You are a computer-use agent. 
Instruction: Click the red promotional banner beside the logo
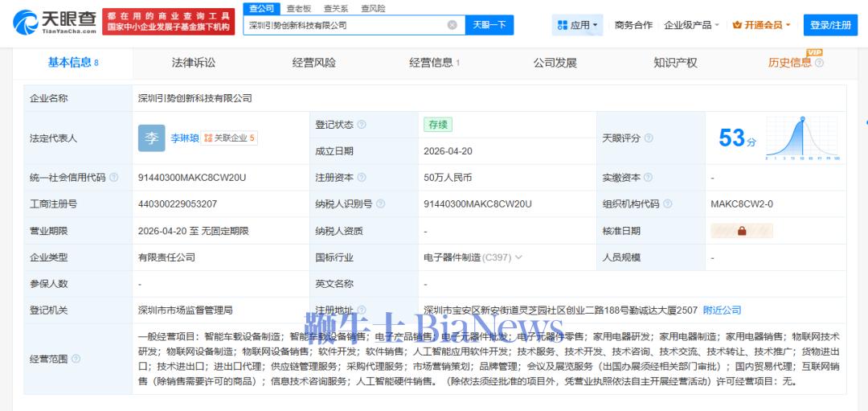pyautogui.click(x=168, y=22)
